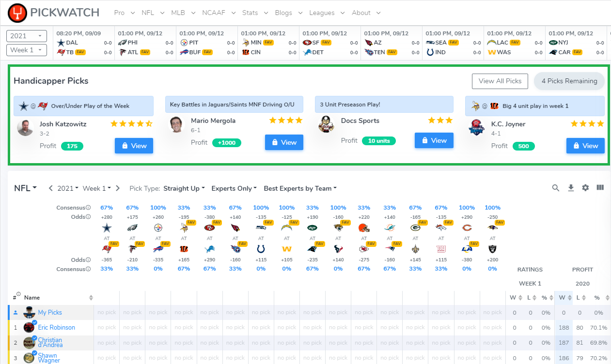
Task: Click the Cowboys logo in picks grid
Action: [106, 227]
